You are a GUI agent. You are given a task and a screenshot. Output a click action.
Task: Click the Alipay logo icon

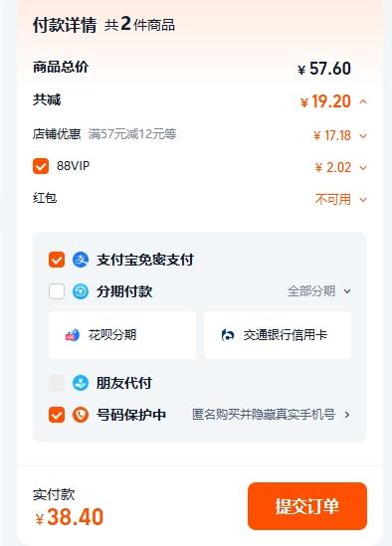click(81, 260)
